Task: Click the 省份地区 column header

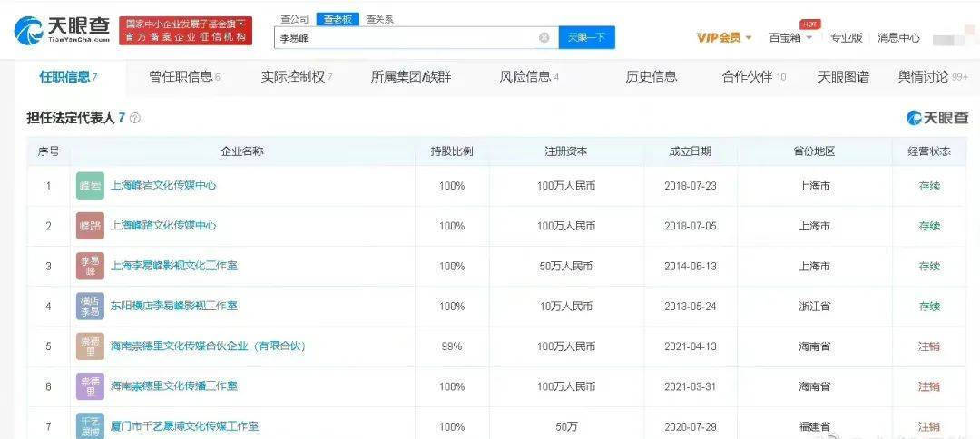Action: click(814, 151)
